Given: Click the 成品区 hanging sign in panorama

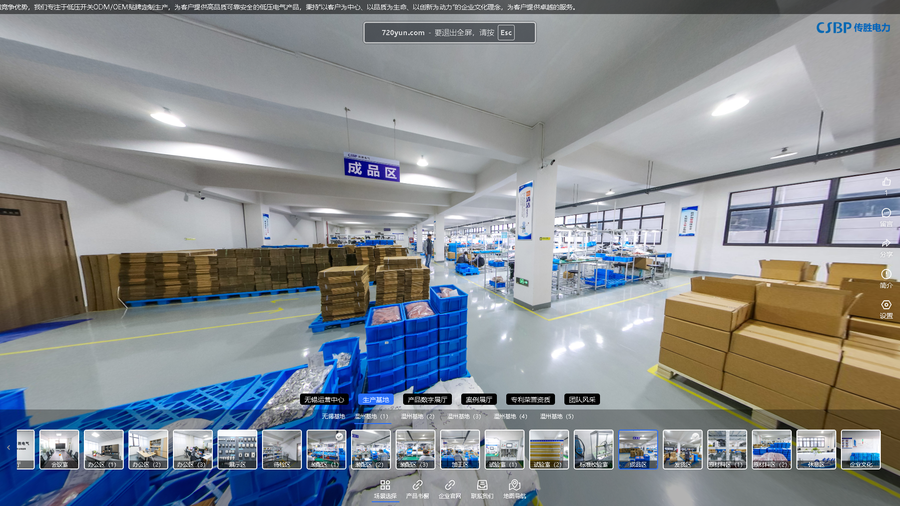Looking at the screenshot, I should (371, 168).
